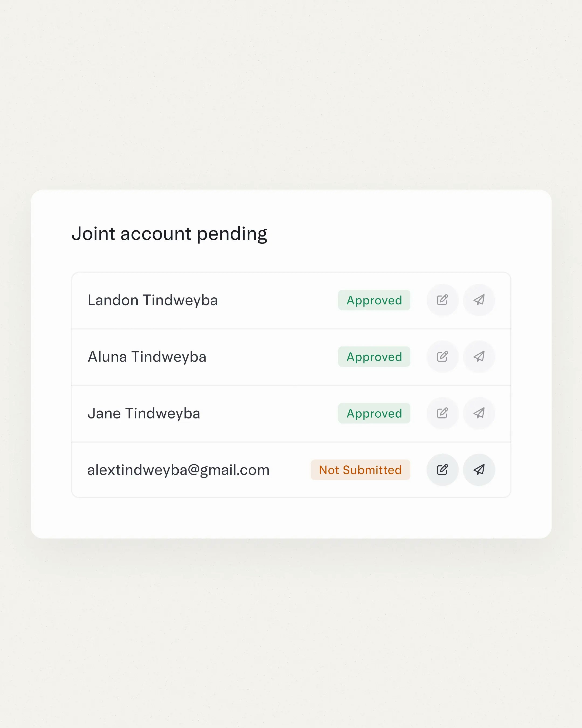Send a message to Landon Tindweyba
Image resolution: width=582 pixels, height=728 pixels.
[x=479, y=300]
